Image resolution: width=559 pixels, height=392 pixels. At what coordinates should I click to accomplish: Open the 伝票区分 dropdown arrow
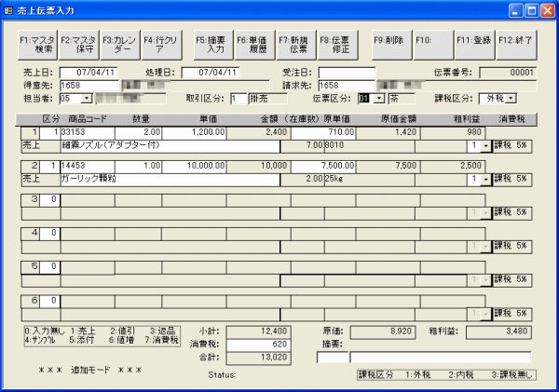(x=377, y=98)
